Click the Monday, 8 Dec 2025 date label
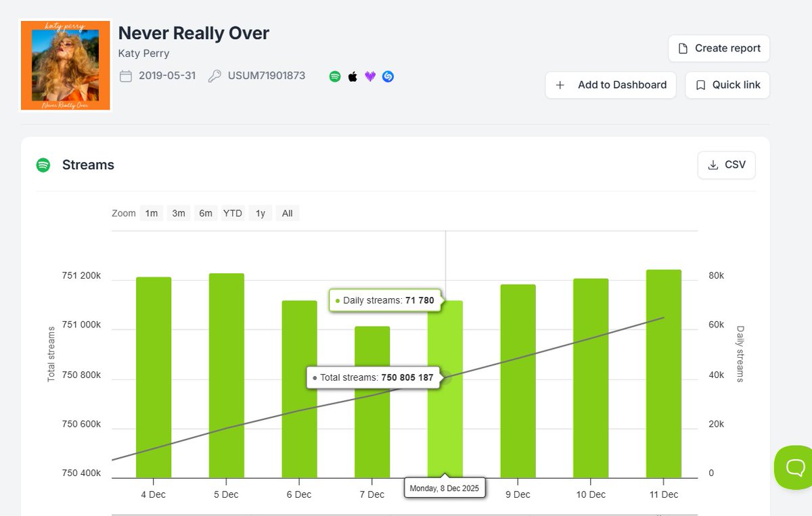812x516 pixels. [x=445, y=488]
